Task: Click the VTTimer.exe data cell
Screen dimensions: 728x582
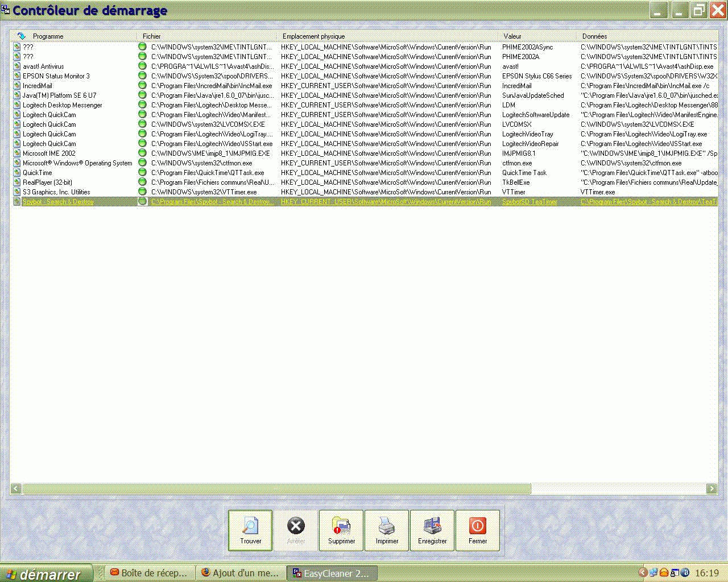Action: [598, 192]
